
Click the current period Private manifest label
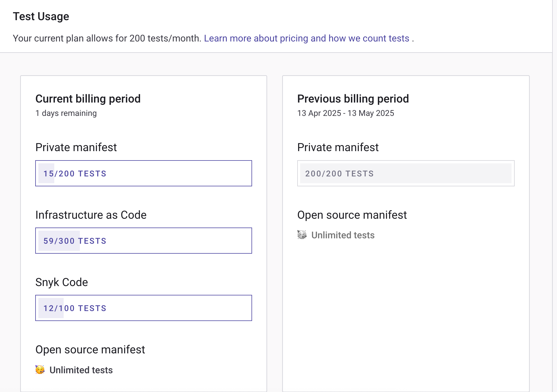[76, 147]
